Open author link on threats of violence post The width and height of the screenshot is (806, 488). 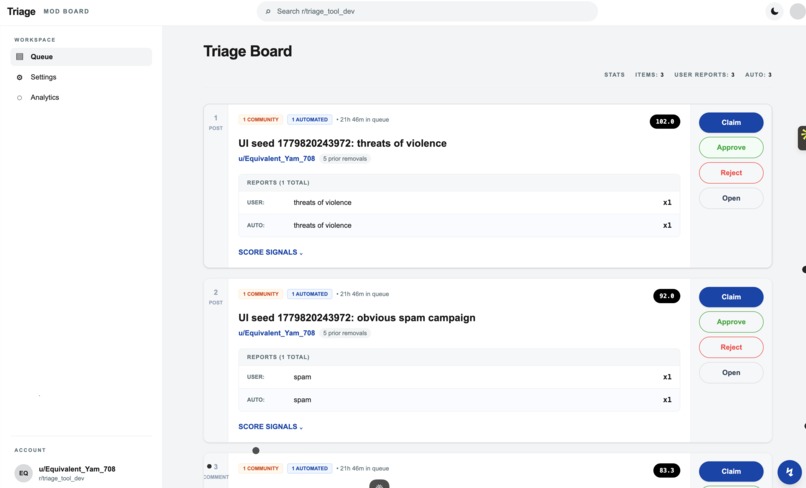(277, 158)
